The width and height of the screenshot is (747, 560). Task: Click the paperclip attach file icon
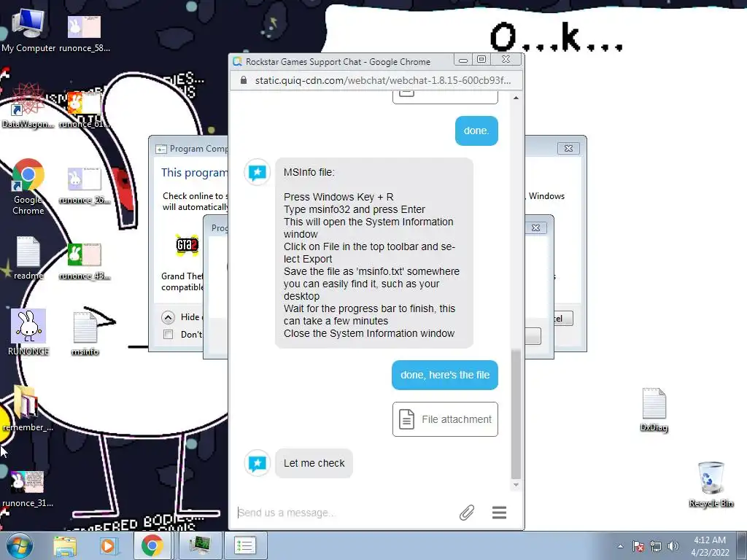click(x=466, y=513)
